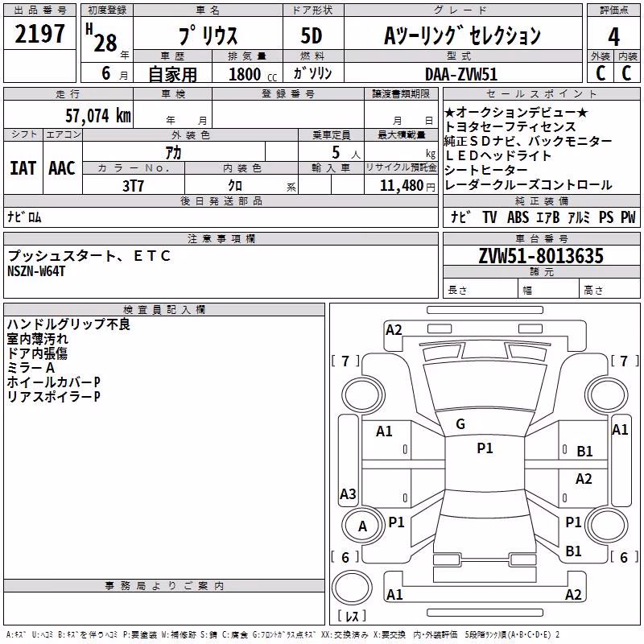The height and width of the screenshot is (644, 644).
Task: Select sales point "シートヒーター"
Action: (x=486, y=170)
